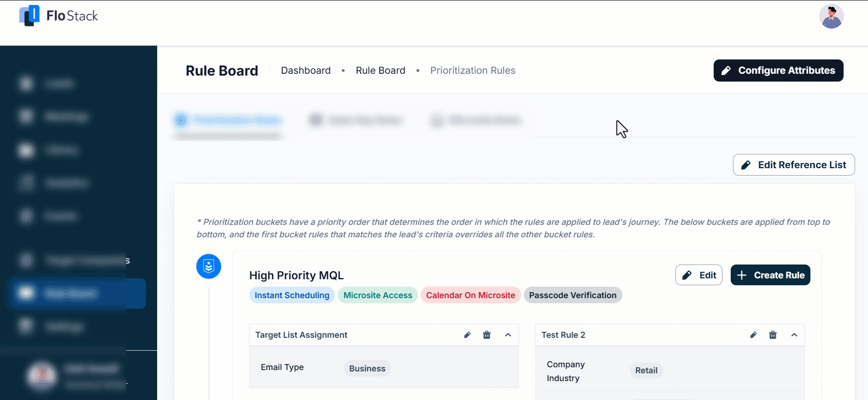Edit the Target List Assignment rule

467,335
